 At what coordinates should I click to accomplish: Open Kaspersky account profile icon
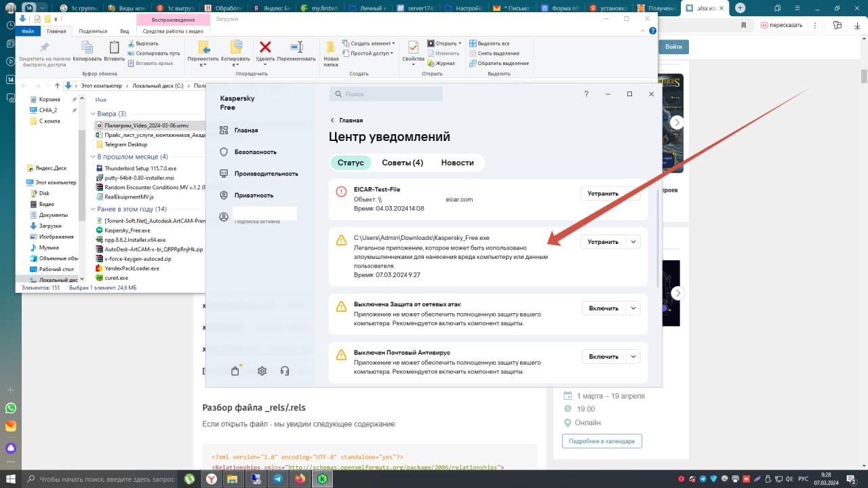coord(224,217)
